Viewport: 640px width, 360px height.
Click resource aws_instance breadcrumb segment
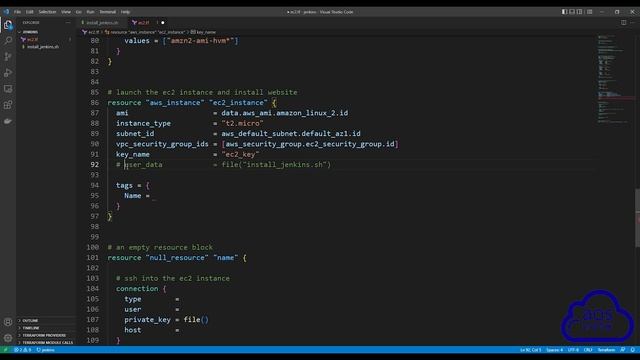pyautogui.click(x=147, y=32)
